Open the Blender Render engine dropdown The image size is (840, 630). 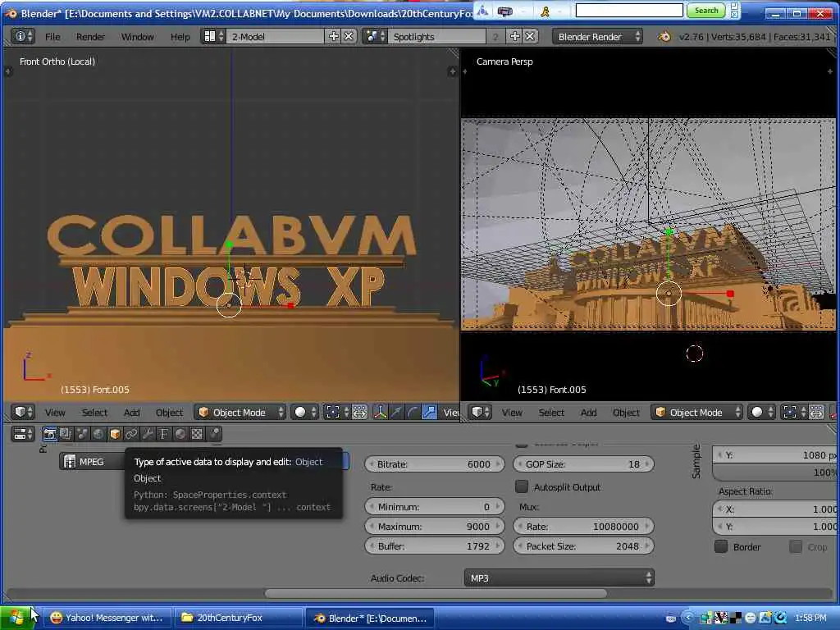tap(597, 36)
